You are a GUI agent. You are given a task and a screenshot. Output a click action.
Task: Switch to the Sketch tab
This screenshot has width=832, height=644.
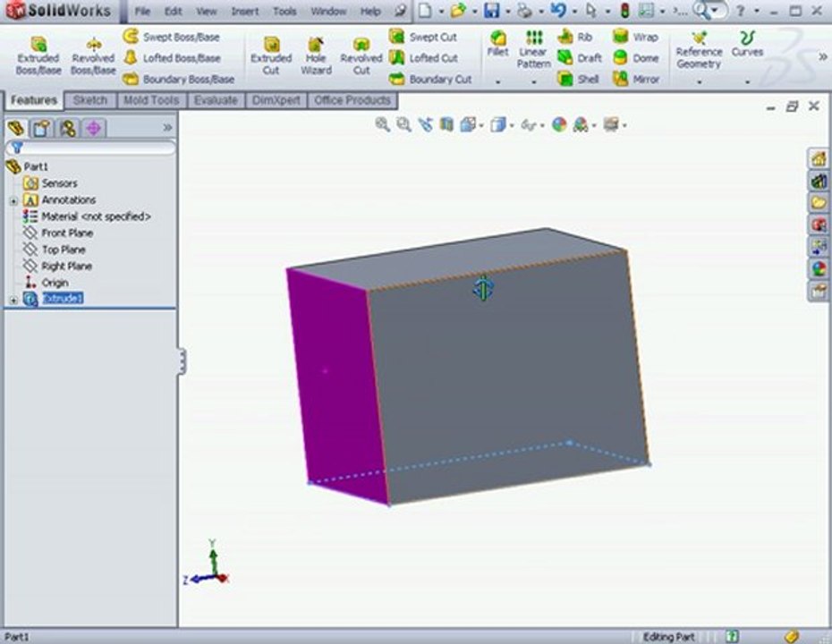pos(90,100)
